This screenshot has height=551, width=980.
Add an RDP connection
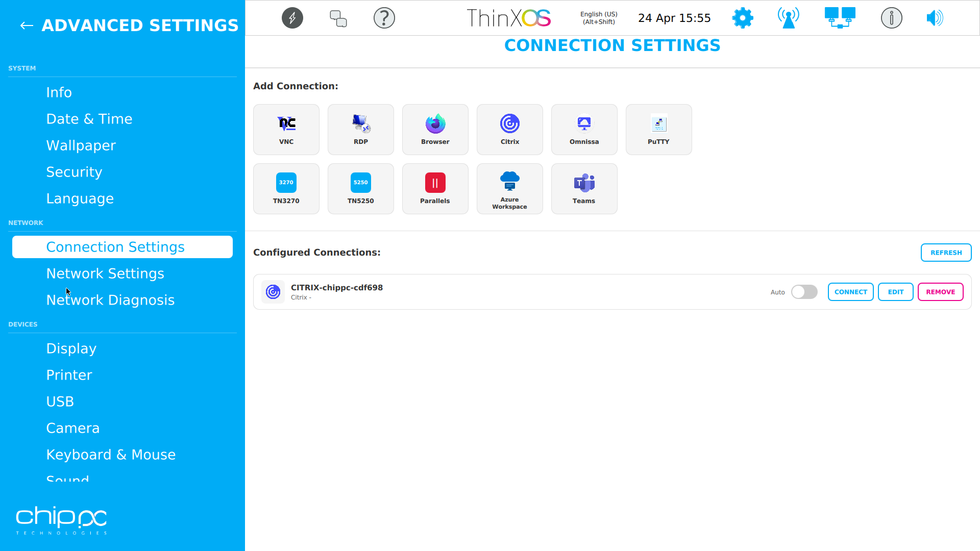[360, 129]
